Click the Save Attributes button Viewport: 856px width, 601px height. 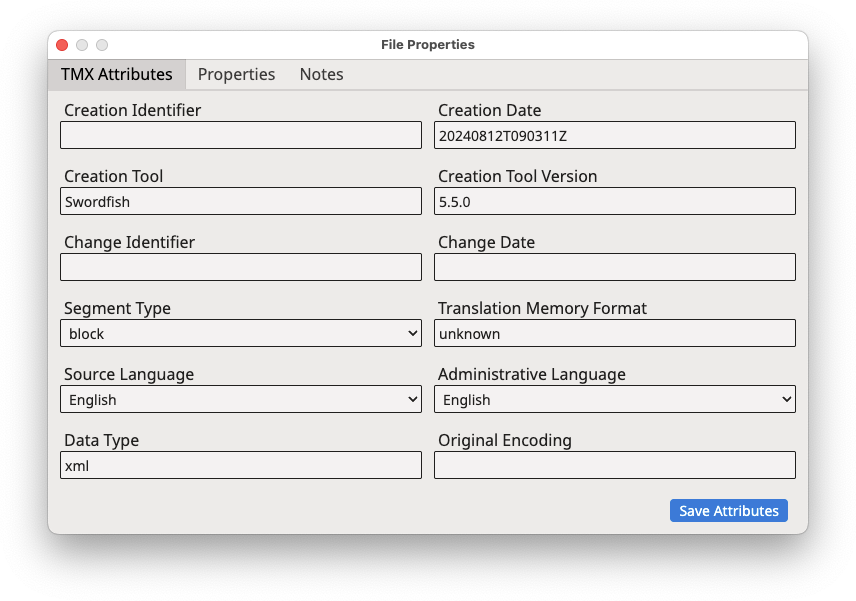729,510
